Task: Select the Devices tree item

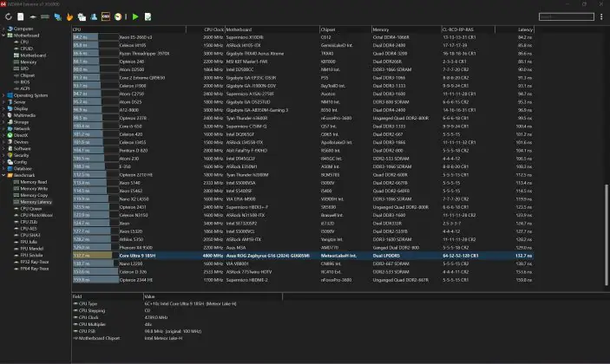Action: click(21, 142)
